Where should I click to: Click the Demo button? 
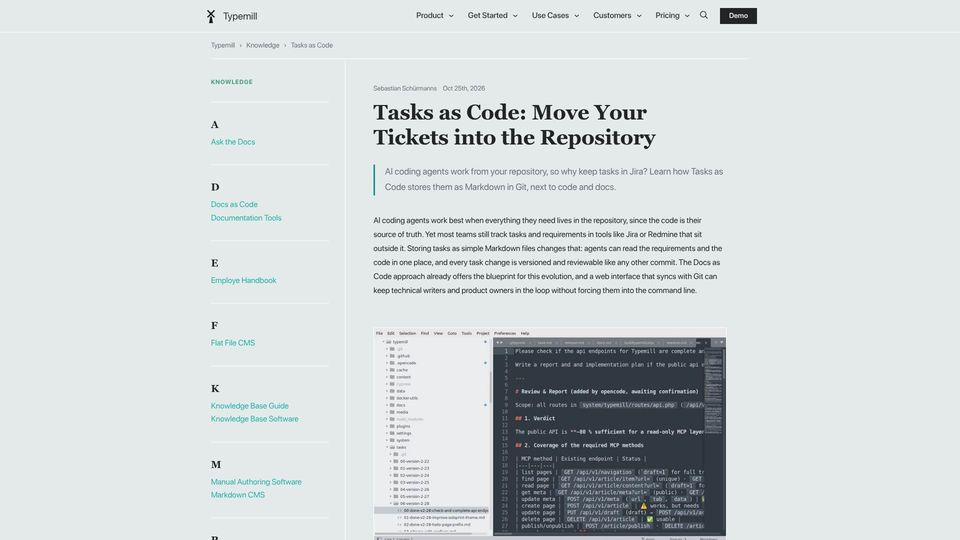click(x=738, y=16)
